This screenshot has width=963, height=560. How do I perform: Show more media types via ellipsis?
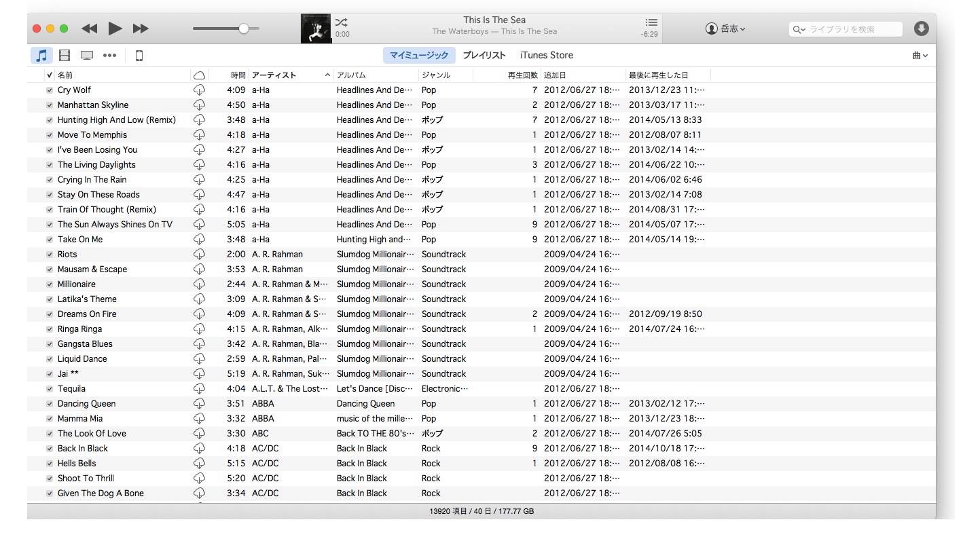(x=109, y=56)
